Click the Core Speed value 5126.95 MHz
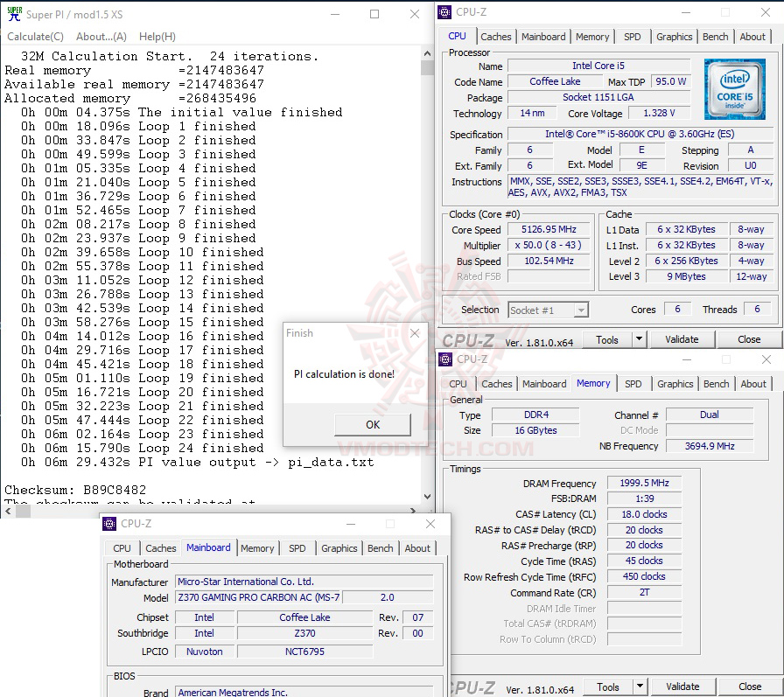 click(x=549, y=229)
